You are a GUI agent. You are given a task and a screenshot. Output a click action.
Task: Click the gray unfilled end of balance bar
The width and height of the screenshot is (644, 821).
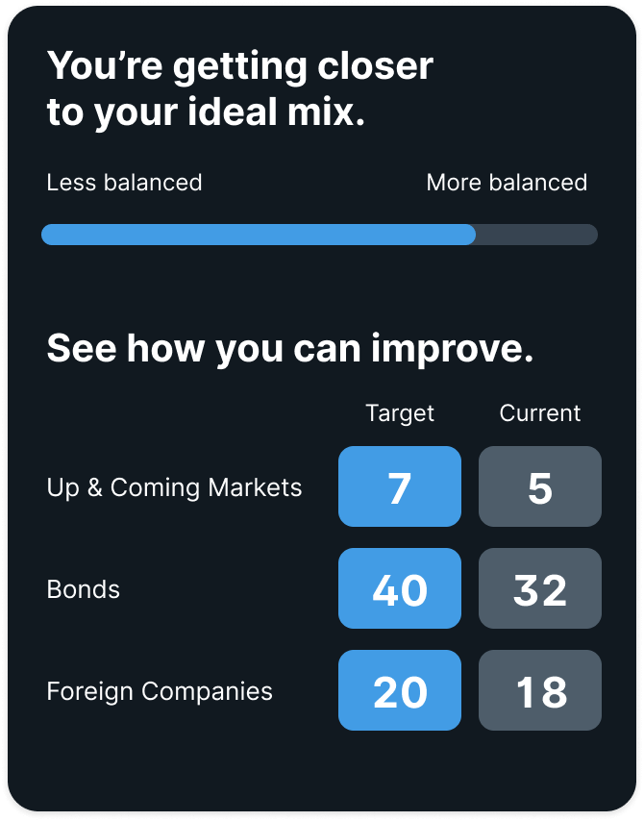536,235
